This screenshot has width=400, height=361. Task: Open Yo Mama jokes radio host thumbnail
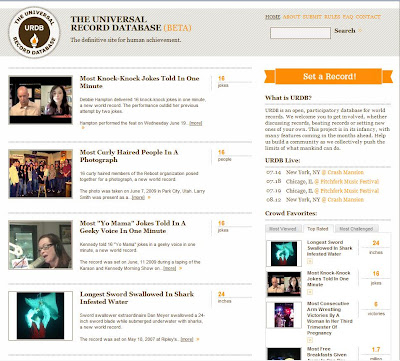click(40, 245)
